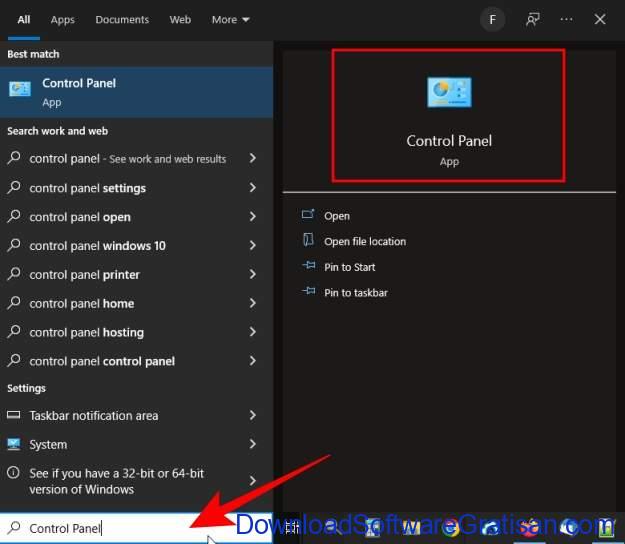This screenshot has height=544, width=625.
Task: Click search icon beside 'control panel home'
Action: (14, 302)
